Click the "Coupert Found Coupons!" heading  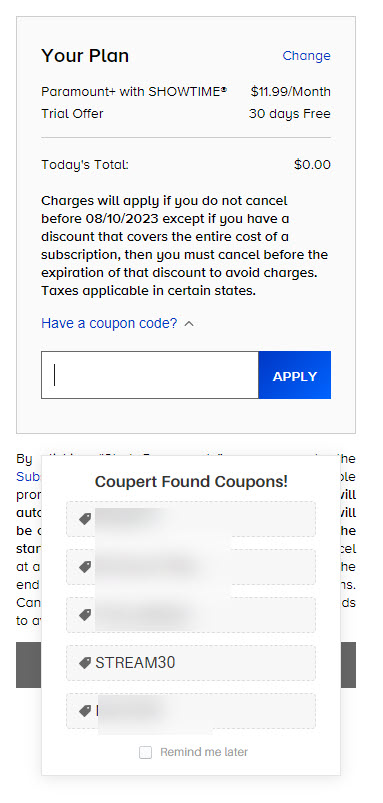(x=191, y=482)
